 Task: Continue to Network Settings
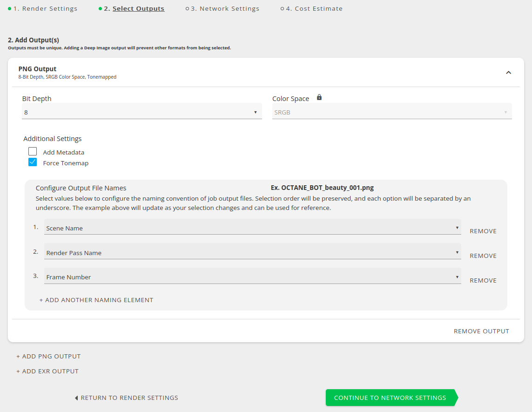pos(391,398)
